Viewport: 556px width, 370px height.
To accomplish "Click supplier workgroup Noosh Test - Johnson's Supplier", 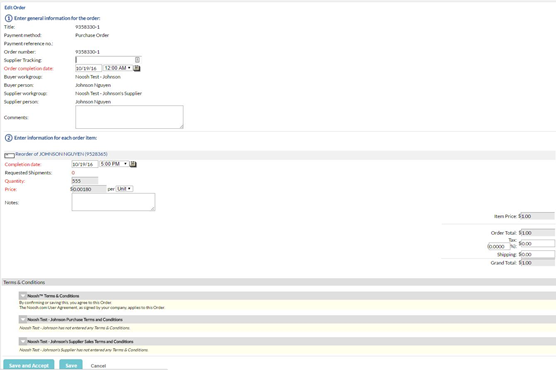I will [x=109, y=93].
